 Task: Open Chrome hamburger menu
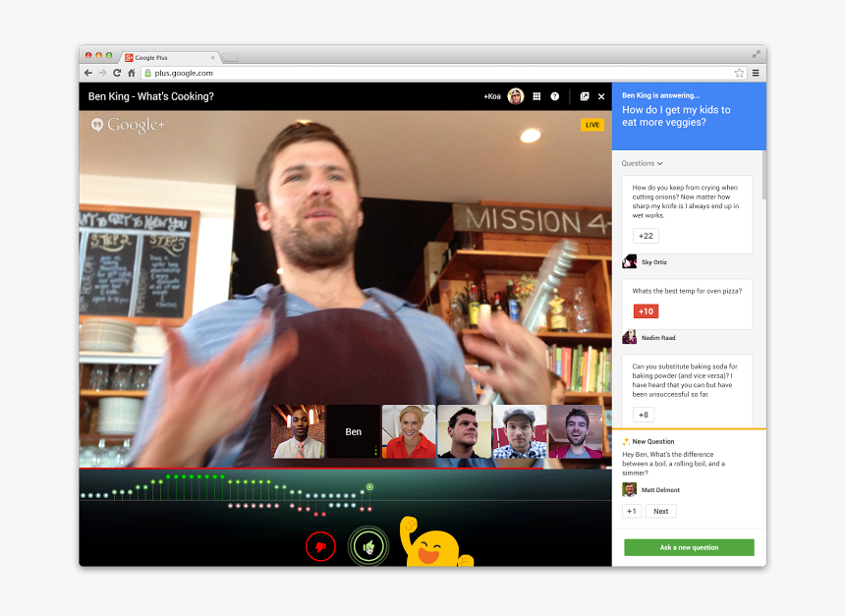coord(756,73)
